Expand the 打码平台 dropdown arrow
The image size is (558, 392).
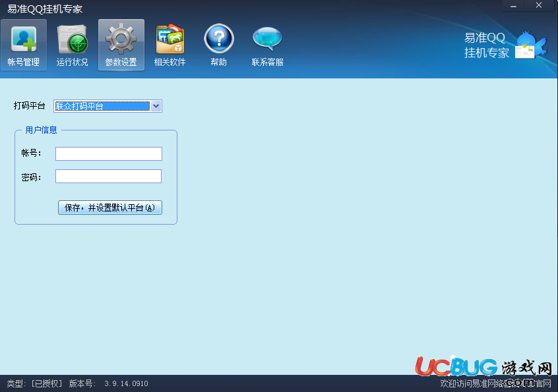(x=156, y=106)
